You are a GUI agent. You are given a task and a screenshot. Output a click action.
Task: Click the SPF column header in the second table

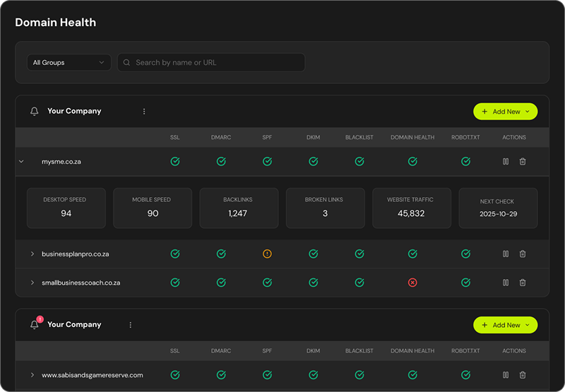coord(267,350)
